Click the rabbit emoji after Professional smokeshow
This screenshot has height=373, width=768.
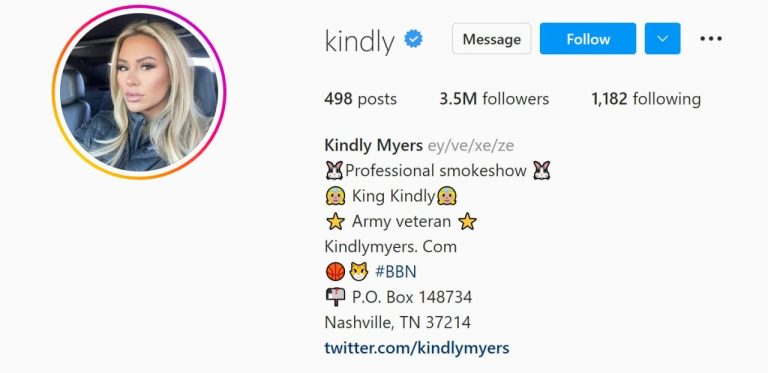tap(542, 171)
